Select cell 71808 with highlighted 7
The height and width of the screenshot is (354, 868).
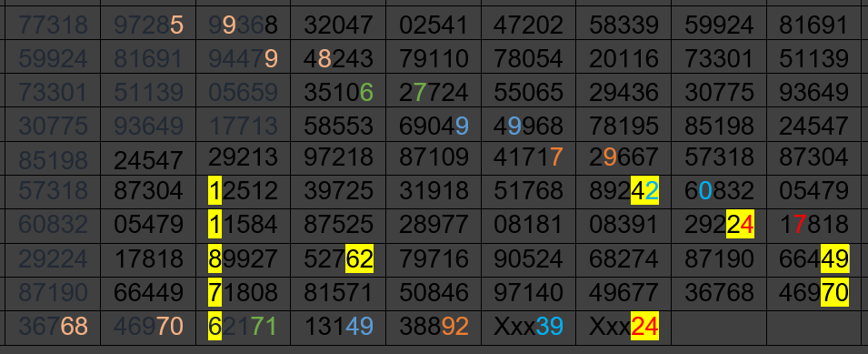244,294
